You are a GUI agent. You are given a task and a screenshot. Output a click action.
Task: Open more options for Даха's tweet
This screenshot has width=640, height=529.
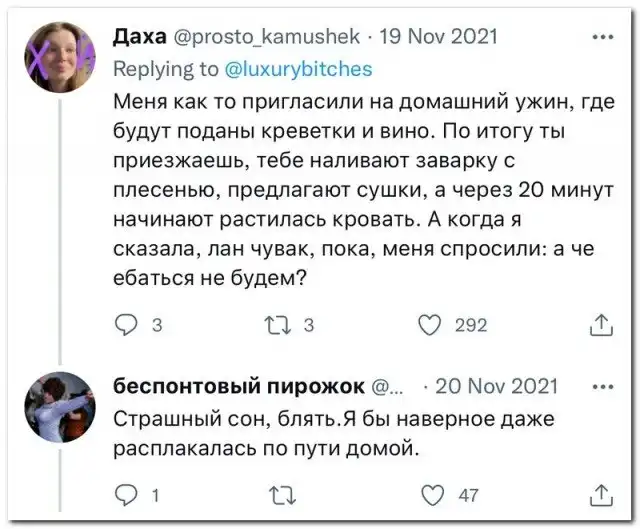(603, 38)
